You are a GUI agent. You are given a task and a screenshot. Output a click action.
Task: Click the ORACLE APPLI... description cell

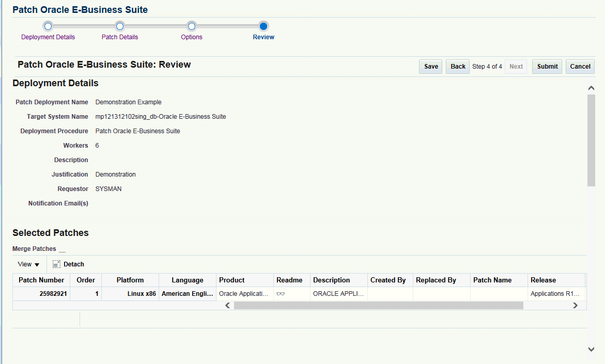338,294
